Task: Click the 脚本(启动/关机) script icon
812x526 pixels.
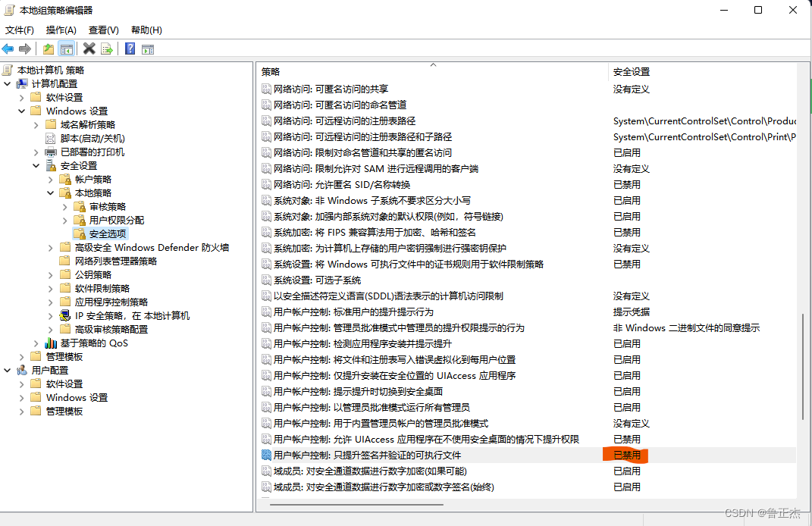Action: (x=50, y=138)
